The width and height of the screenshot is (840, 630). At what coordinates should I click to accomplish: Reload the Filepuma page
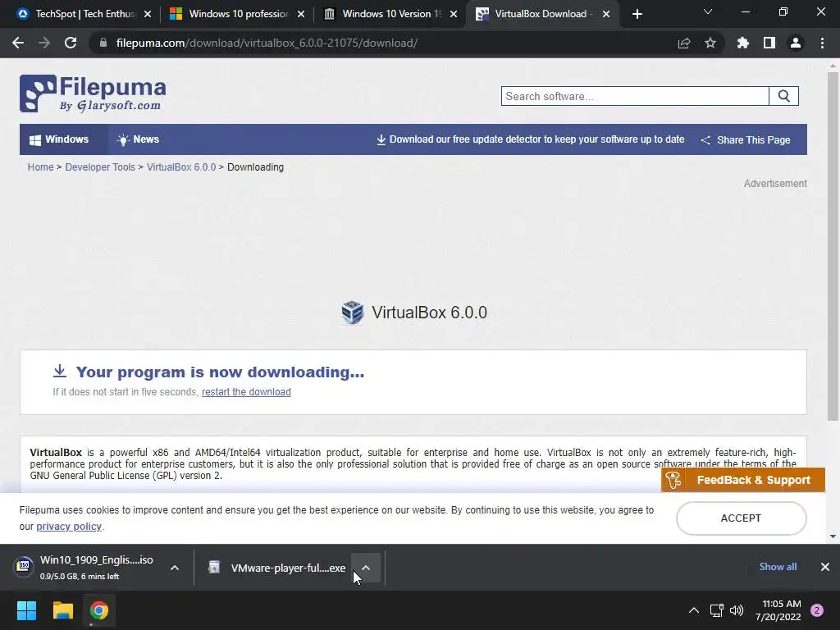point(71,43)
